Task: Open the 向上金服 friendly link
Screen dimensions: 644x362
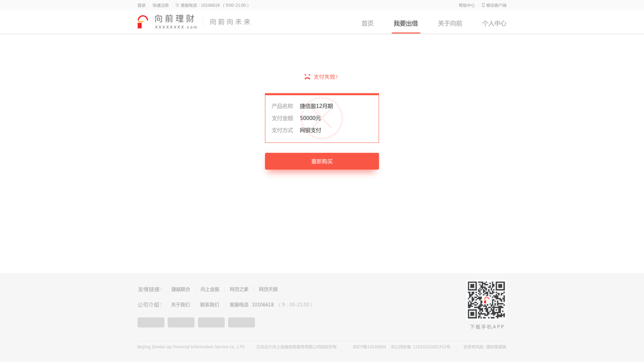Action: point(210,290)
